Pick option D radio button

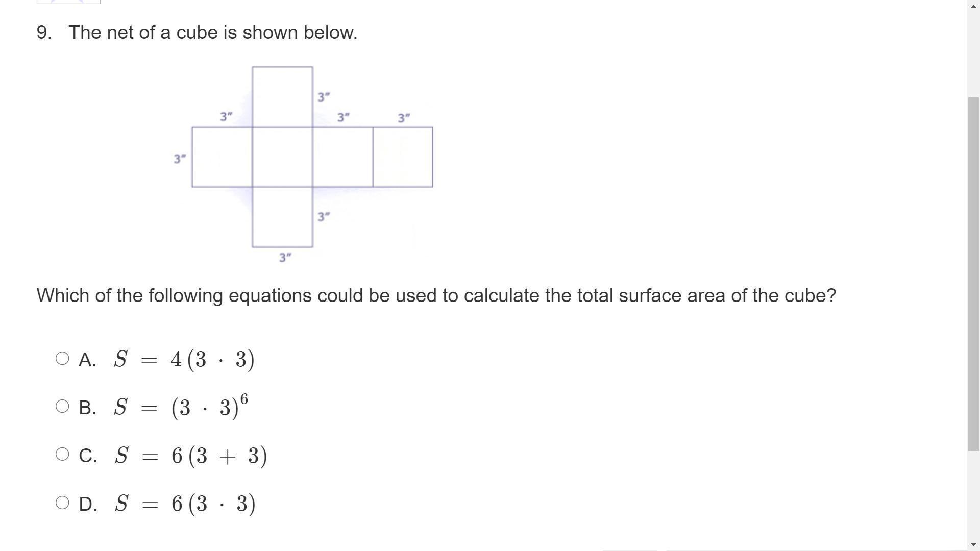[x=62, y=503]
